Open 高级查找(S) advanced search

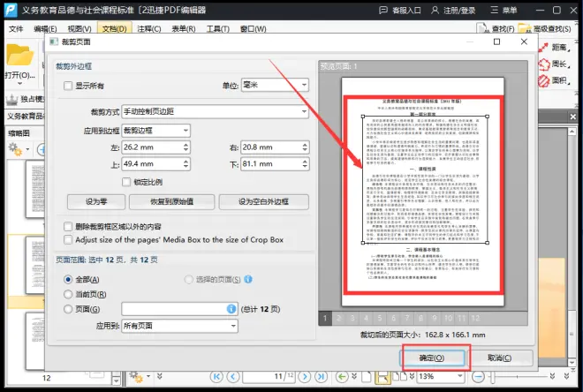point(544,28)
